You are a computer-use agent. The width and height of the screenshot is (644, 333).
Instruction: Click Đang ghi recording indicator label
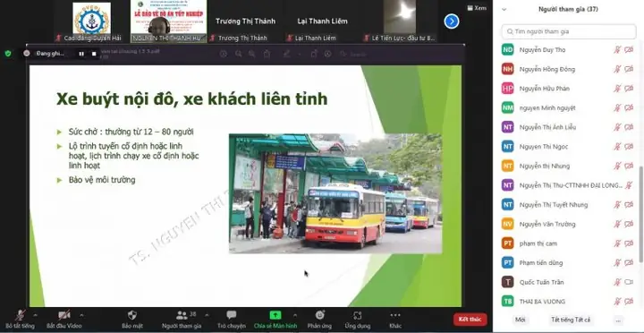pyautogui.click(x=50, y=54)
